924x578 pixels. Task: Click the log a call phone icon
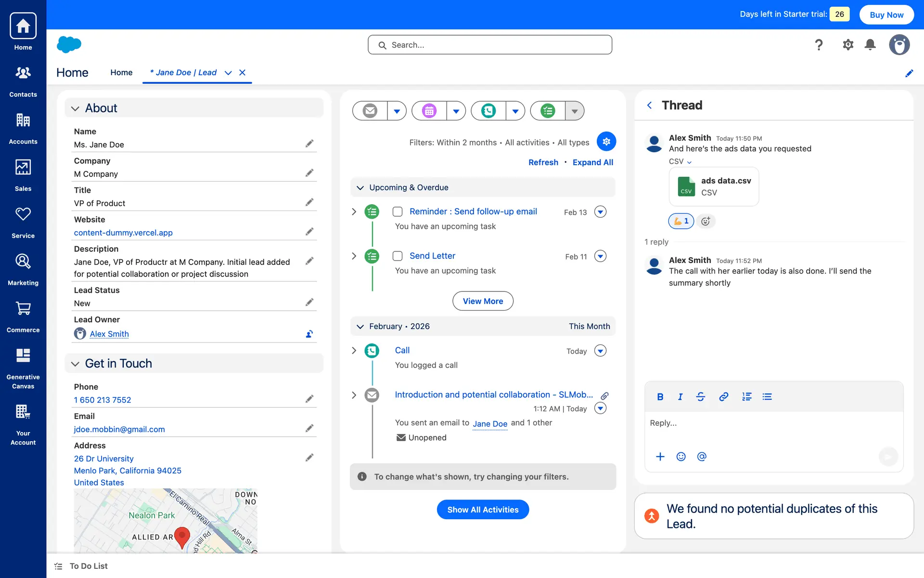[488, 111]
